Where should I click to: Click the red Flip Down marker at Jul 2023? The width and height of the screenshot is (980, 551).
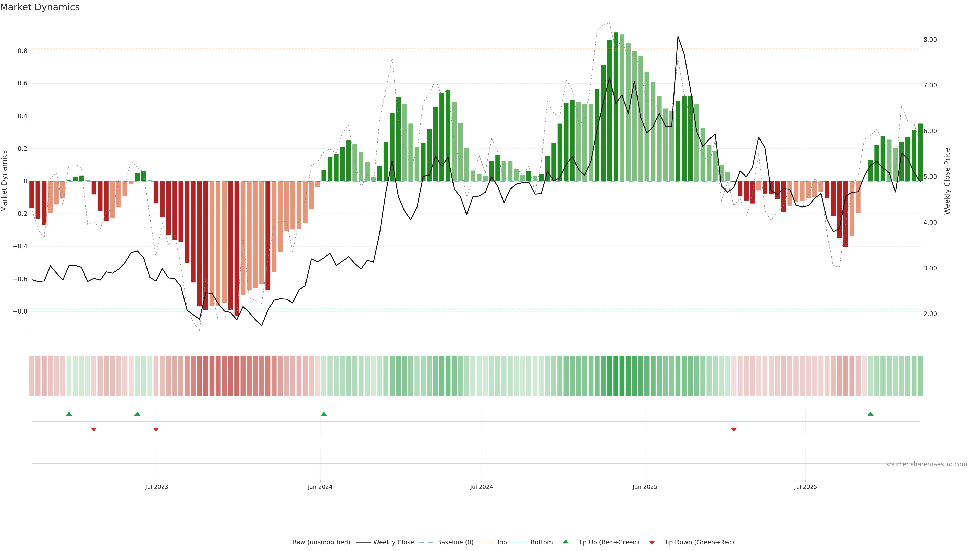click(x=156, y=429)
